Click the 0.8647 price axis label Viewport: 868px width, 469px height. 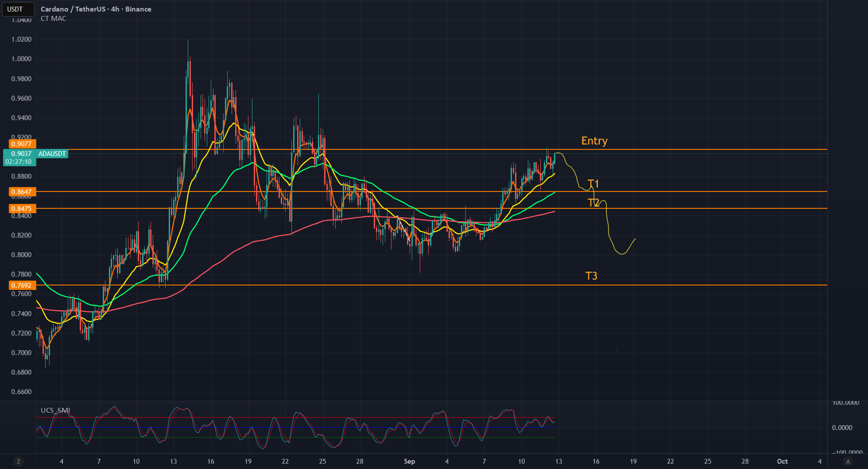click(x=22, y=192)
